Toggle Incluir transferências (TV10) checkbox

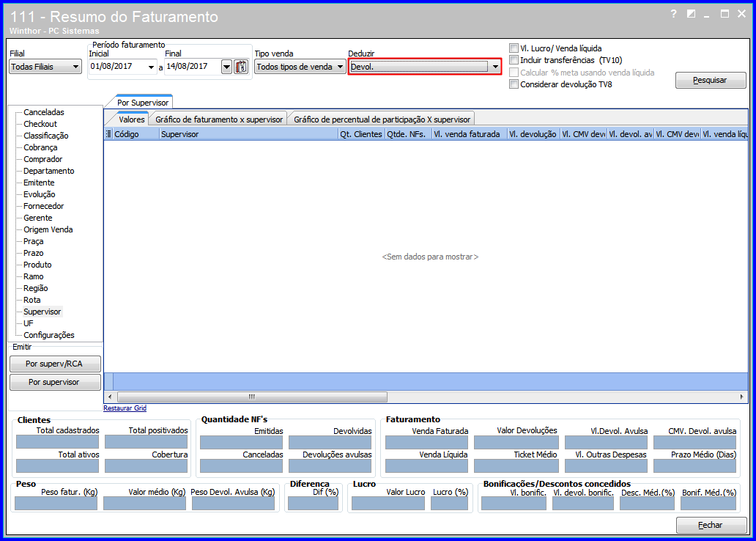coord(514,60)
